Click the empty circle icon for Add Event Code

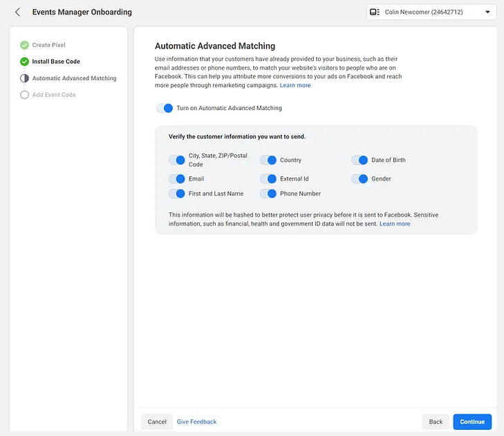click(x=25, y=95)
